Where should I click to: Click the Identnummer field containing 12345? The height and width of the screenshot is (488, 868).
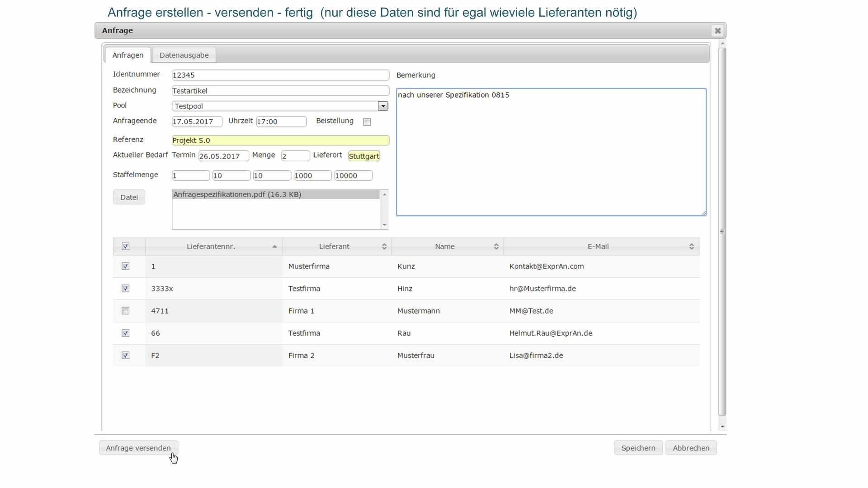pos(280,75)
